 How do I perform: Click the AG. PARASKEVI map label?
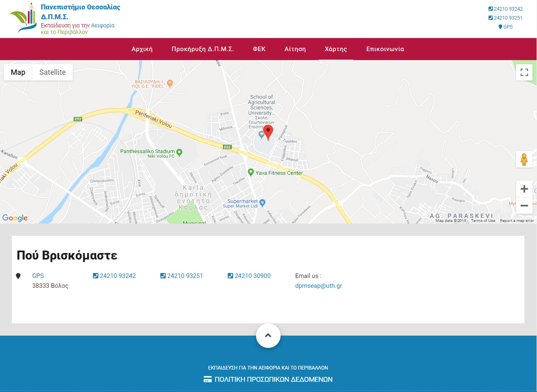(462, 216)
